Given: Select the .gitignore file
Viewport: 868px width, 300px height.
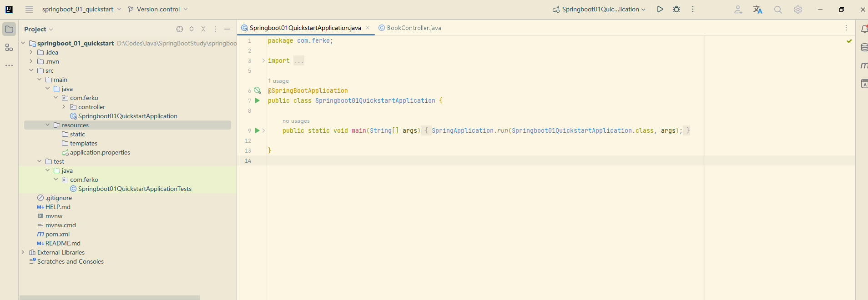Looking at the screenshot, I should pos(58,198).
